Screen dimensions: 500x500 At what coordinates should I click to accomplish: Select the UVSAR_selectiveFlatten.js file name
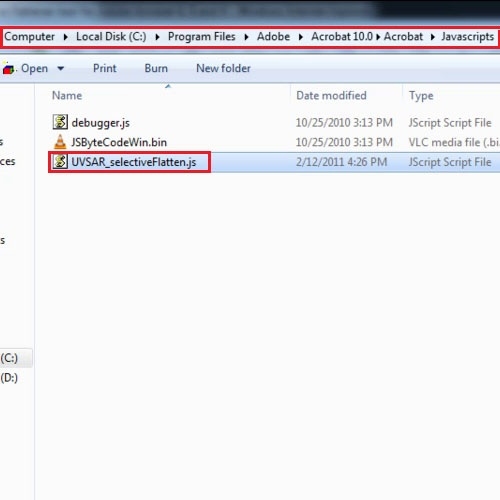pyautogui.click(x=134, y=162)
